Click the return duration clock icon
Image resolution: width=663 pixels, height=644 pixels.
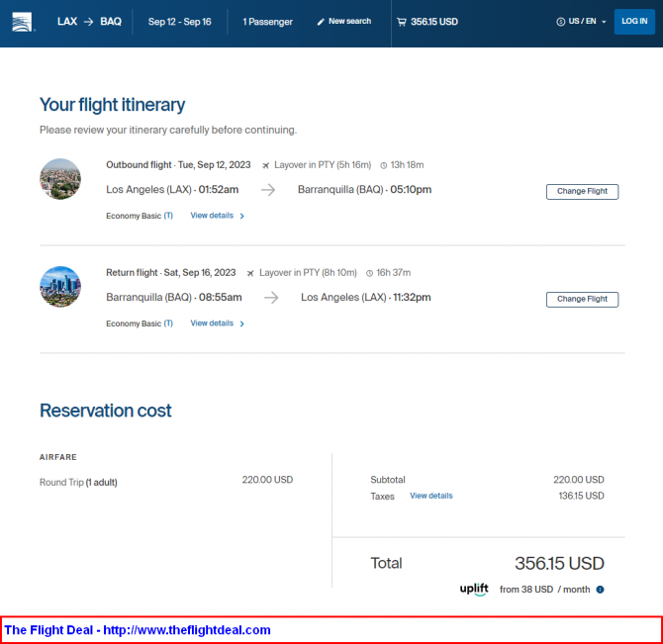pyautogui.click(x=369, y=273)
